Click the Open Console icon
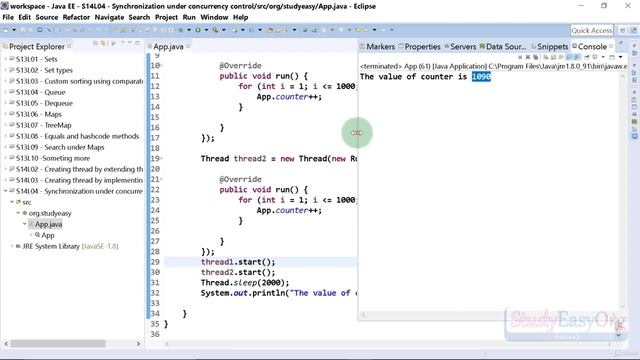This screenshot has height=360, width=640. point(611,57)
